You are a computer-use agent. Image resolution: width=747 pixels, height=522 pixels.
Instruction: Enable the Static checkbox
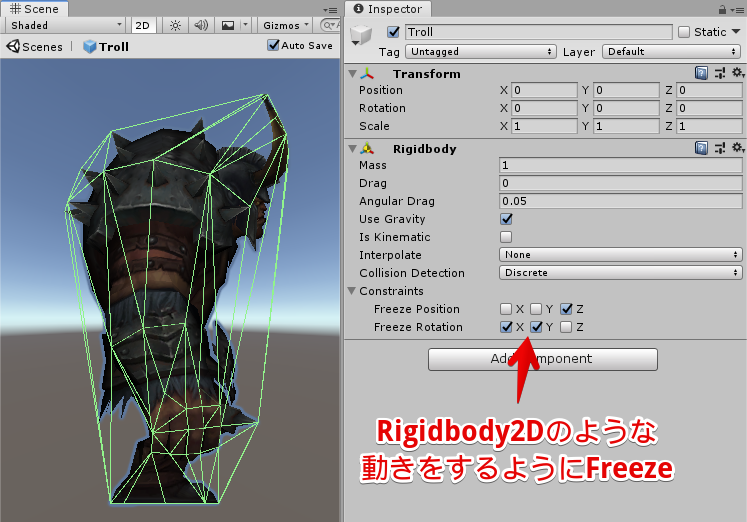(x=684, y=32)
